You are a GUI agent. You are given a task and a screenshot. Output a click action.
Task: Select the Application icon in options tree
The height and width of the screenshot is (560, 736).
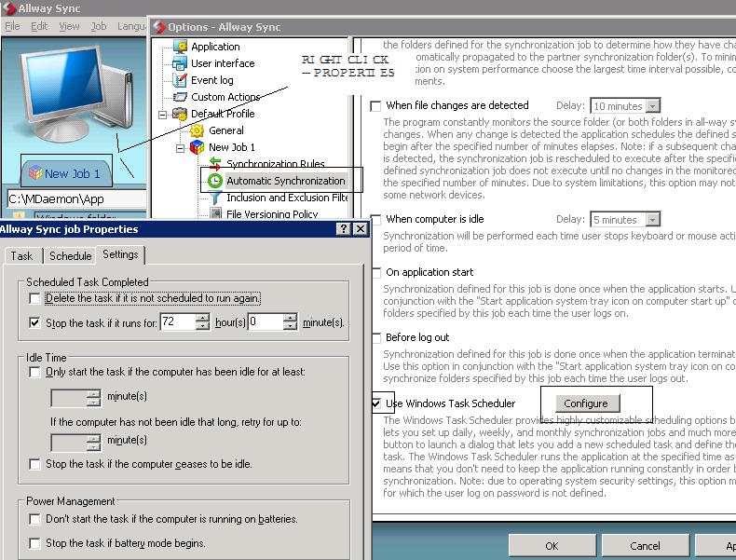pyautogui.click(x=180, y=47)
